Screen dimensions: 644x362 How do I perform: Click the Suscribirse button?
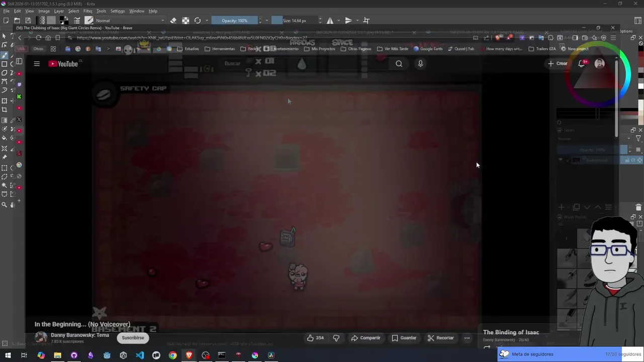coord(133,338)
